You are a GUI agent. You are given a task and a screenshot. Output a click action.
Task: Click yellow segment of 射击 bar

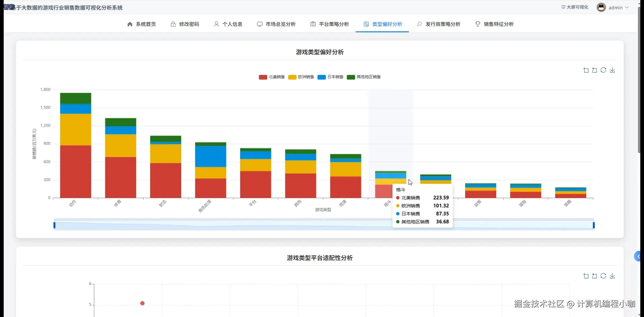click(166, 154)
